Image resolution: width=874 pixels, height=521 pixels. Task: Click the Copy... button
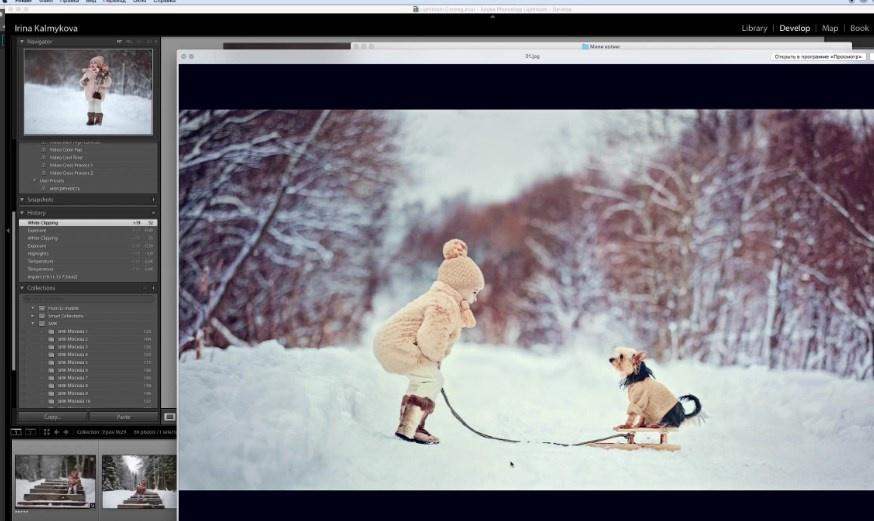pos(51,416)
